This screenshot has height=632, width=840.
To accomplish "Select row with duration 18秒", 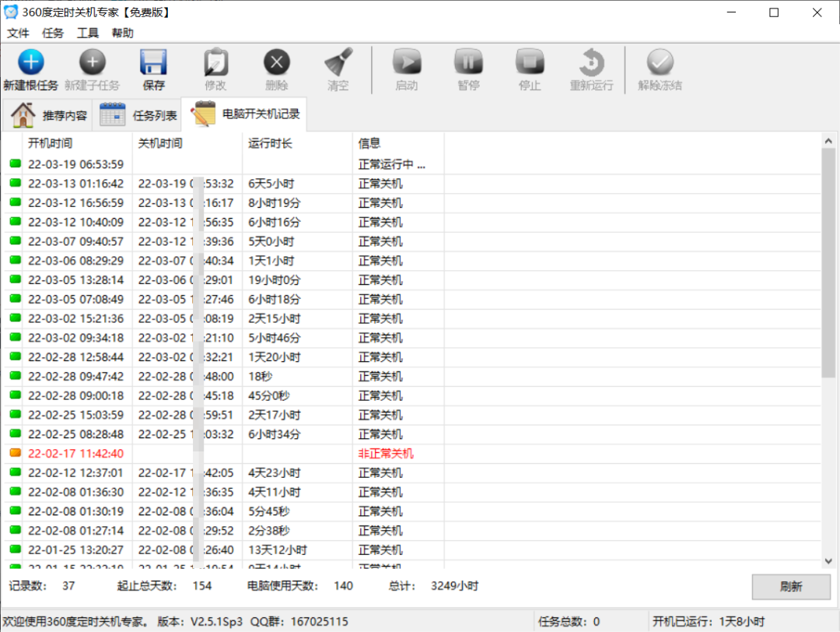I will pyautogui.click(x=261, y=376).
